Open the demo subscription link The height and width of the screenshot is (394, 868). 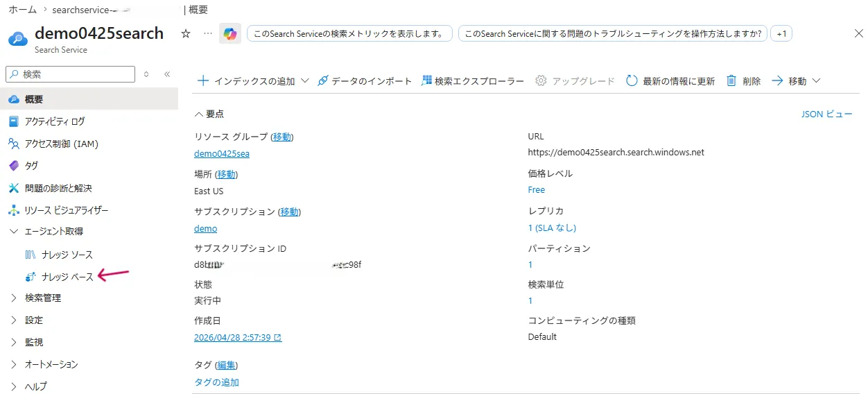tap(206, 228)
